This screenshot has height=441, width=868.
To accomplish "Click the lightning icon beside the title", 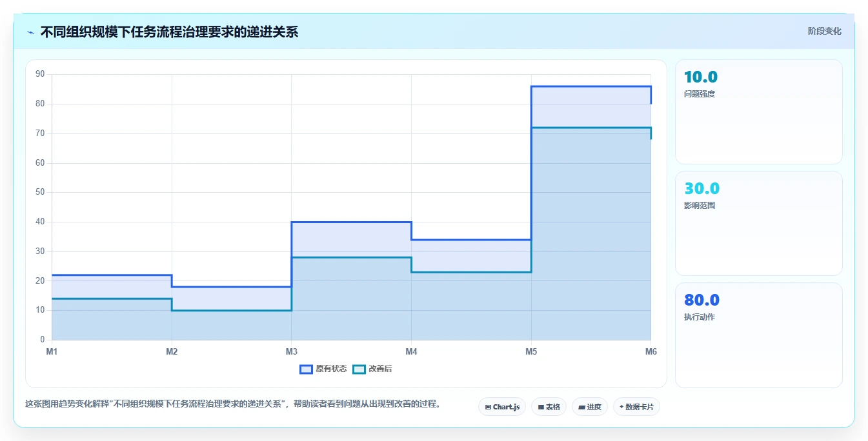I will (x=30, y=32).
